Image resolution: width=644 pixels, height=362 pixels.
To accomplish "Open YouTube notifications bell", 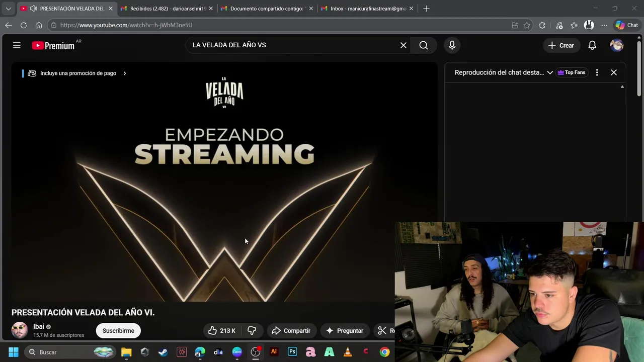I will [592, 45].
